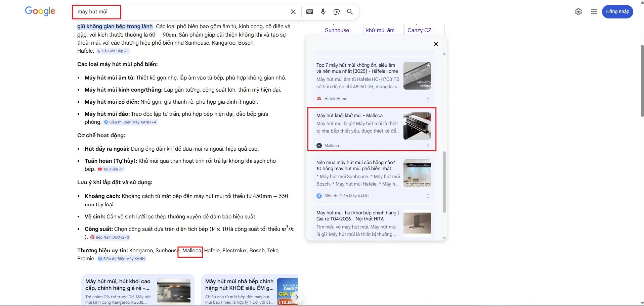Image resolution: width=644 pixels, height=306 pixels.
Task: Open the YouTube +1 source chip
Action: 111,169
